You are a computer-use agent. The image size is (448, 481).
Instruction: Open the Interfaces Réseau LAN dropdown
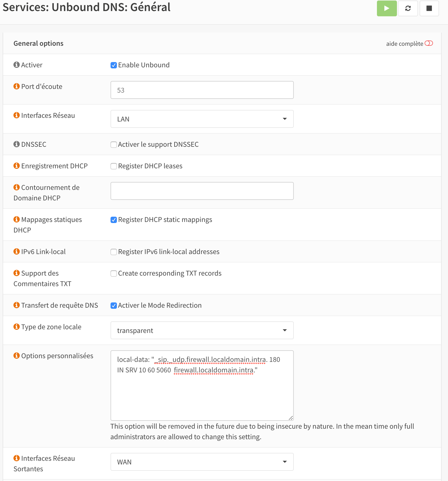coord(202,119)
